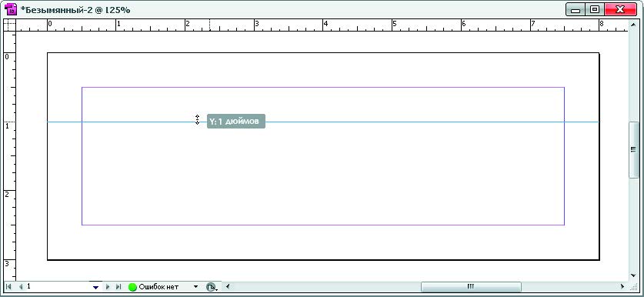Click the vertical scrollbar down arrow
644x297 pixels.
633,275
